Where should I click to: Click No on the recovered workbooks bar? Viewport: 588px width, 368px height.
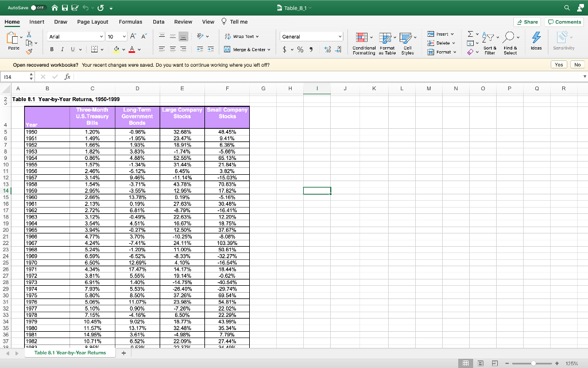tap(578, 64)
